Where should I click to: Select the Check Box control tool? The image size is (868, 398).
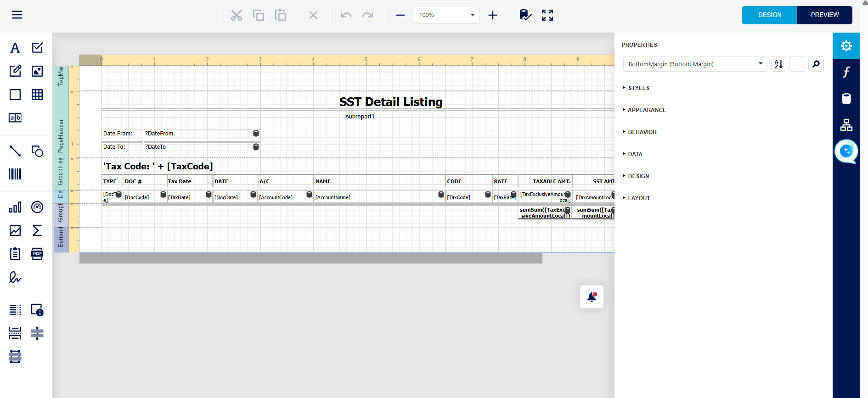(37, 48)
